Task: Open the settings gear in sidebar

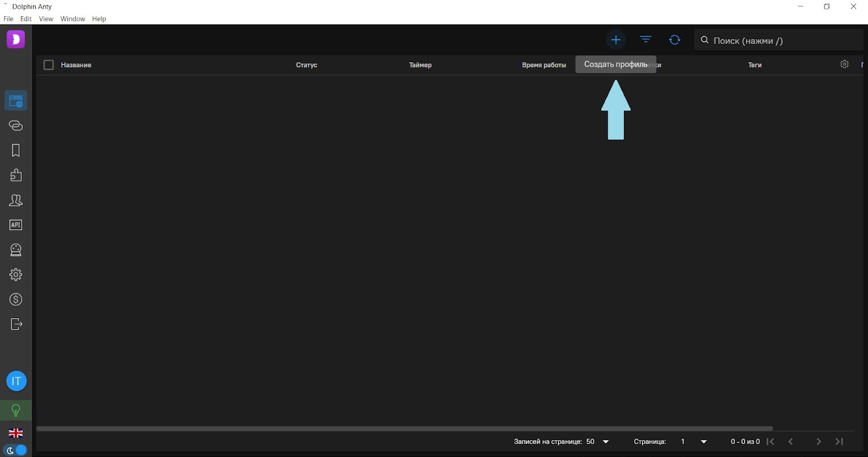Action: [x=16, y=275]
